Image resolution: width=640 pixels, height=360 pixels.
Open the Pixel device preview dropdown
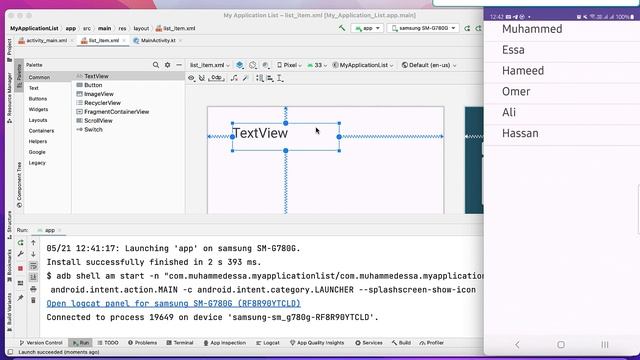pyautogui.click(x=289, y=65)
